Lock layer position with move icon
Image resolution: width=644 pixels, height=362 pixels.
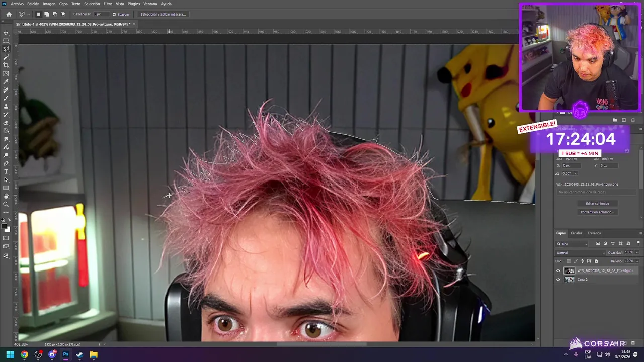(x=582, y=261)
